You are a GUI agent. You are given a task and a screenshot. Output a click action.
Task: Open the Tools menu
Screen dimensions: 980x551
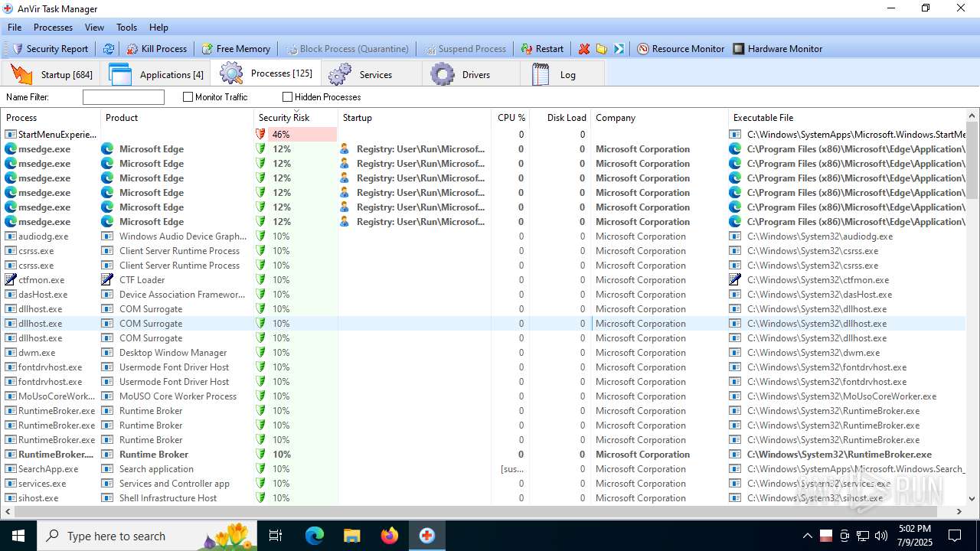126,27
